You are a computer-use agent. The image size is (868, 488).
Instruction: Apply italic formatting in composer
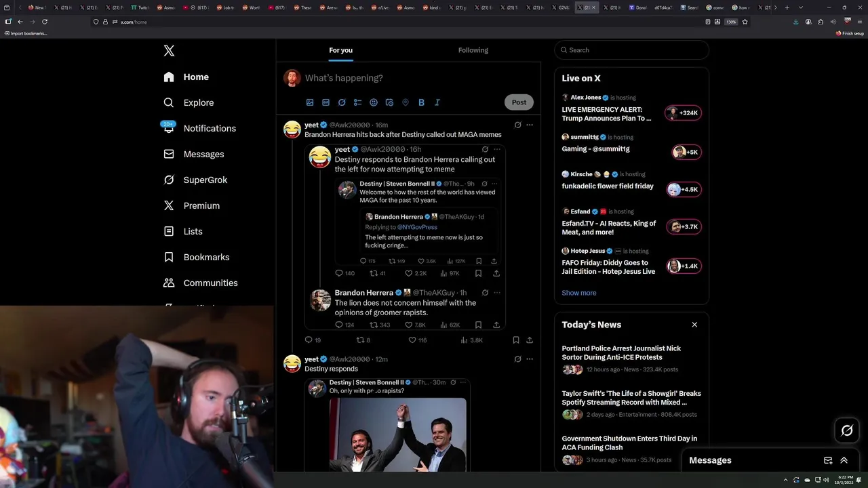pyautogui.click(x=437, y=102)
